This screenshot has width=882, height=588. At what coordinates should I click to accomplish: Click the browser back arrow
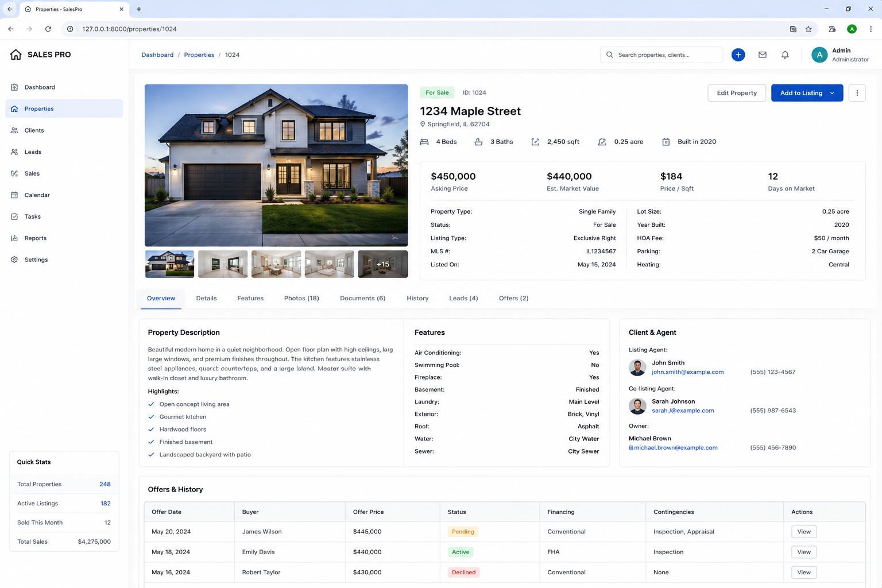pyautogui.click(x=11, y=29)
